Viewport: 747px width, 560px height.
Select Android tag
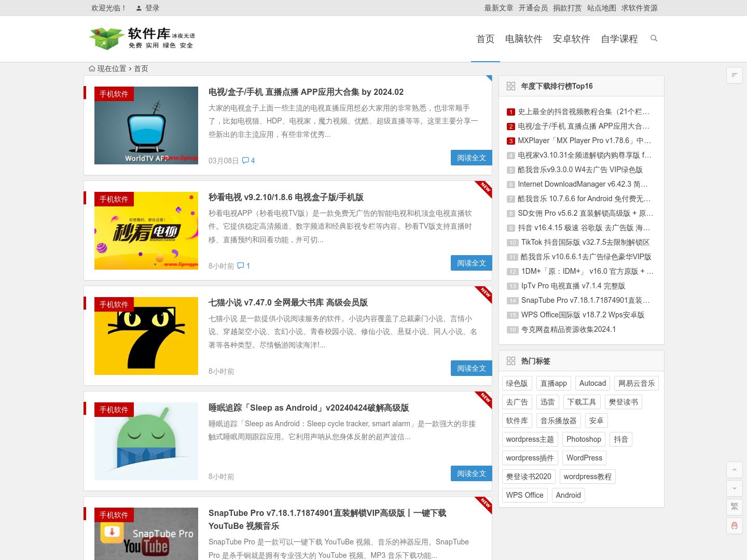568,495
